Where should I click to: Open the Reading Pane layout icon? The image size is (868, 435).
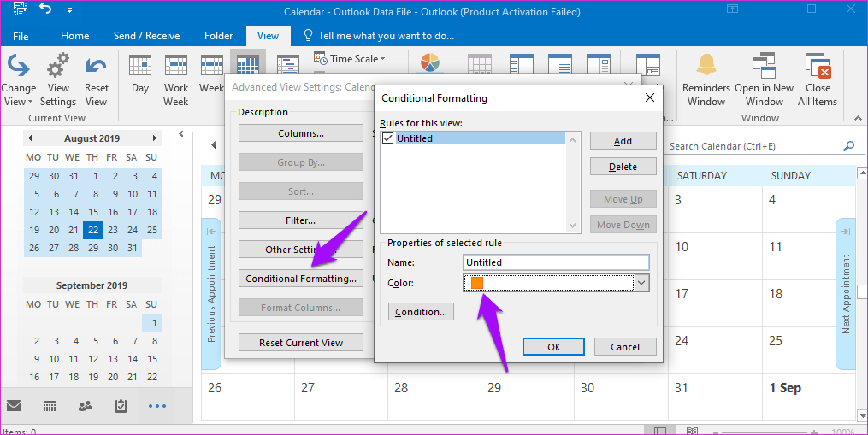(559, 64)
